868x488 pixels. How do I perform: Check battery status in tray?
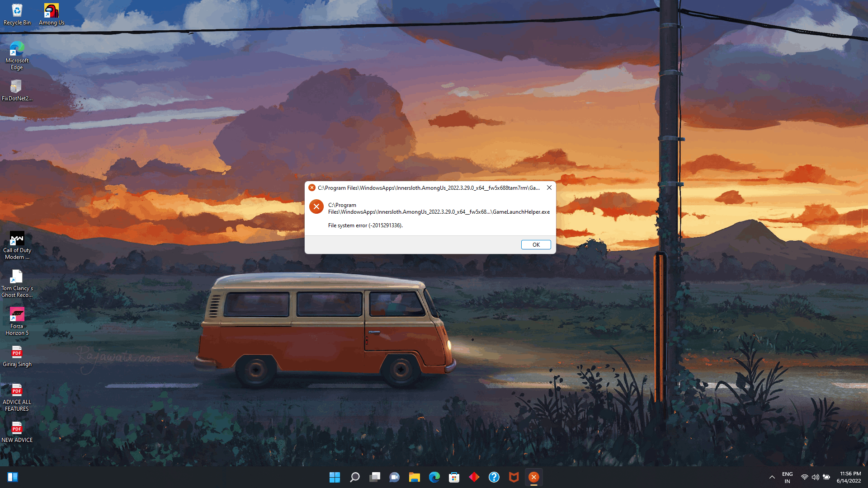pyautogui.click(x=826, y=477)
